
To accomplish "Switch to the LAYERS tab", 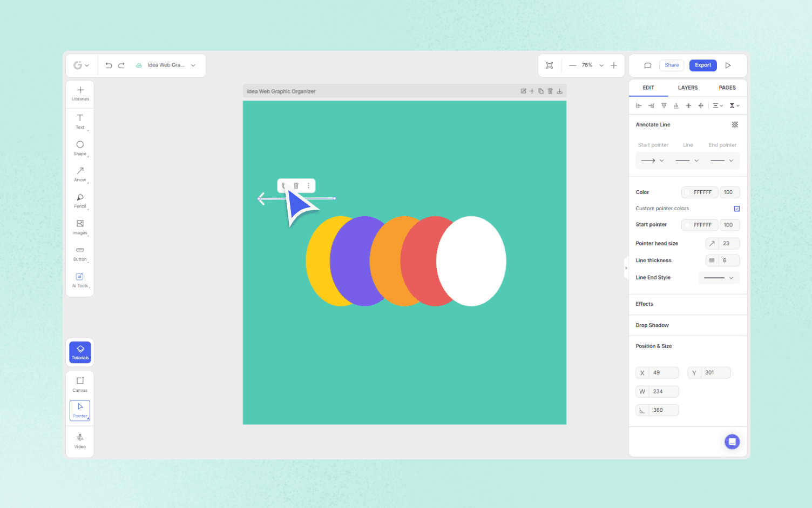I will click(x=688, y=88).
